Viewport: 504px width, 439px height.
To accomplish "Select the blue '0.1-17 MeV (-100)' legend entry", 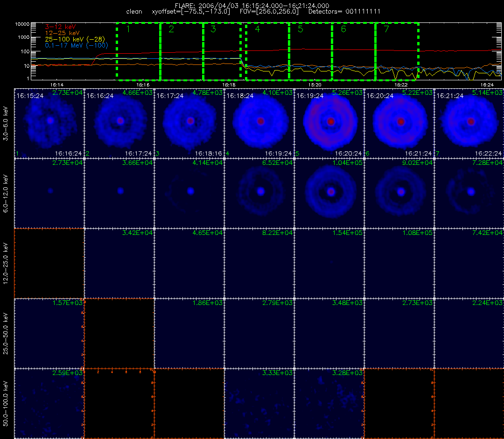I will point(77,45).
